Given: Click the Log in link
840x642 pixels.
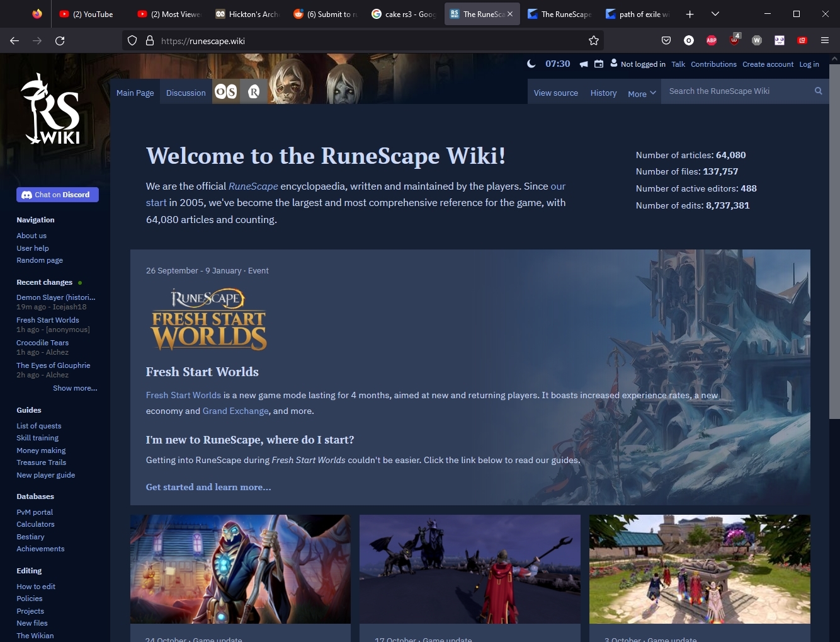Looking at the screenshot, I should tap(809, 64).
